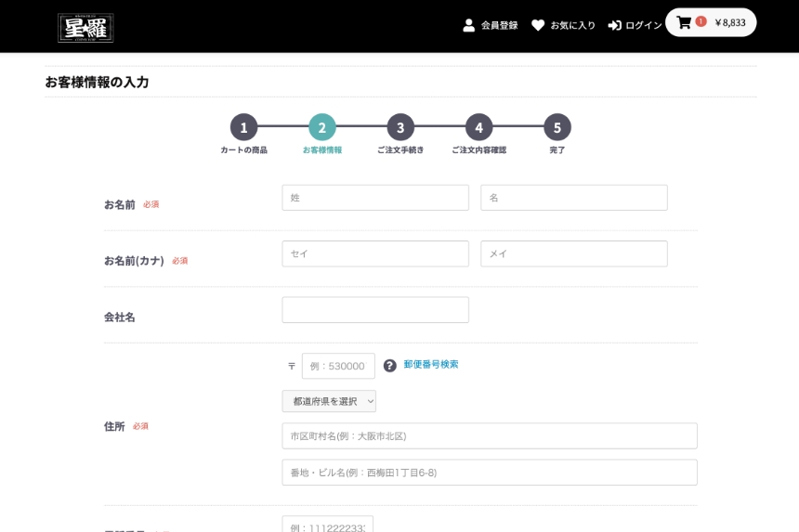Click the ログイン link

click(x=643, y=25)
